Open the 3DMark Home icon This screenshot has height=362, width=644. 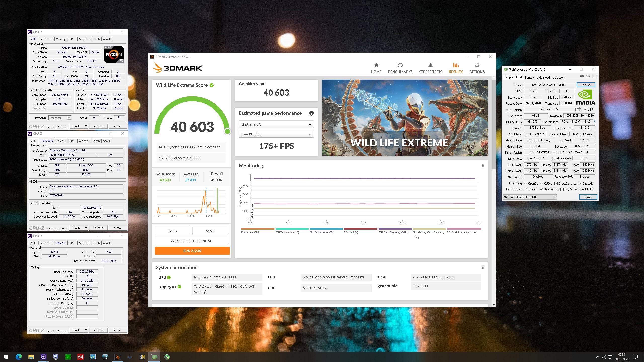coord(376,65)
